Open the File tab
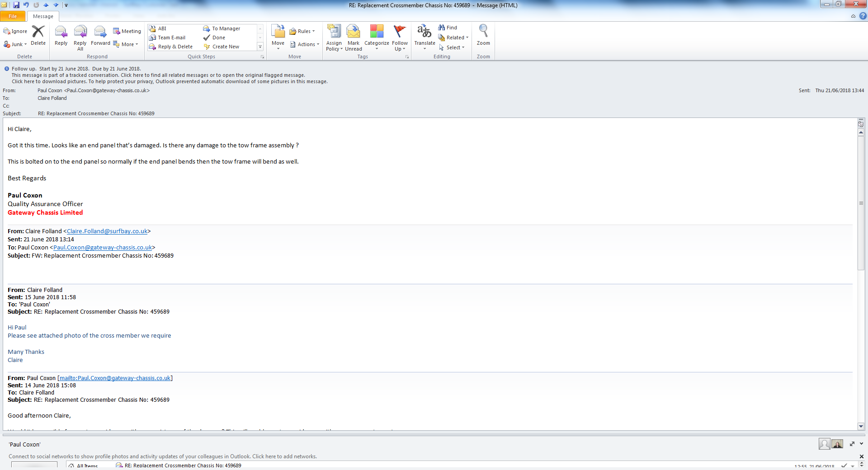 tap(13, 16)
